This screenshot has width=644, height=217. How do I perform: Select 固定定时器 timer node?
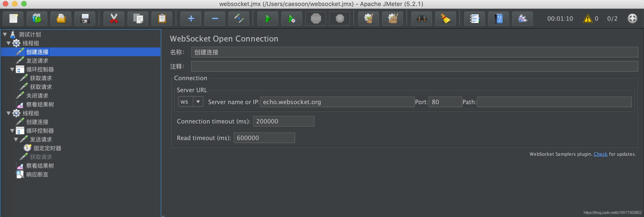47,148
